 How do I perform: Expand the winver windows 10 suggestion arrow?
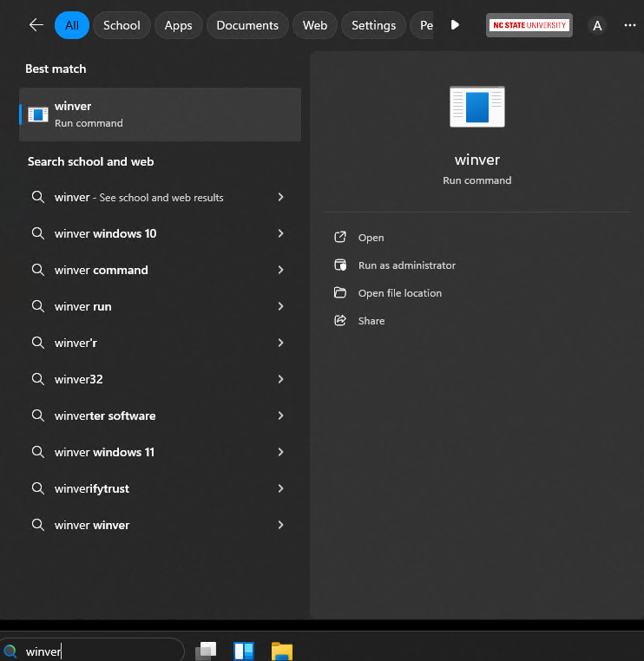(x=280, y=233)
